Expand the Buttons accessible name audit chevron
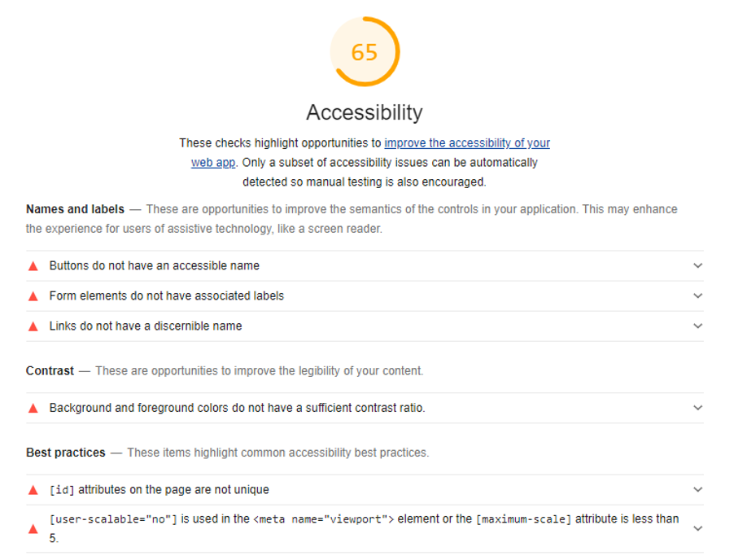734x560 pixels. [697, 265]
